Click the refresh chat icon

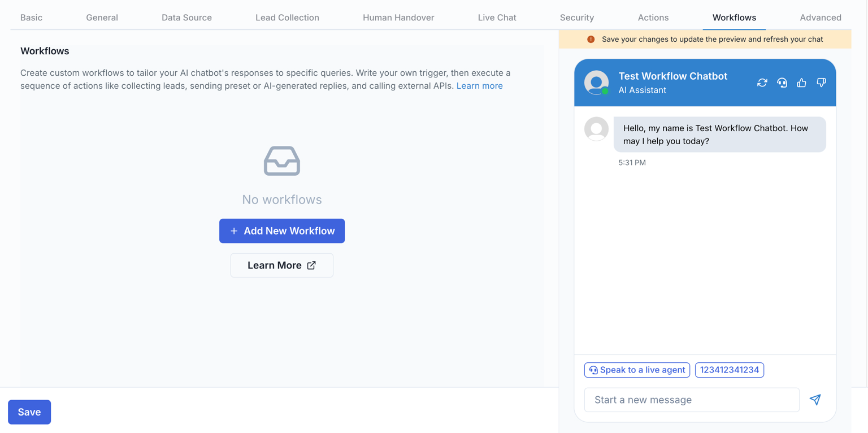(762, 83)
